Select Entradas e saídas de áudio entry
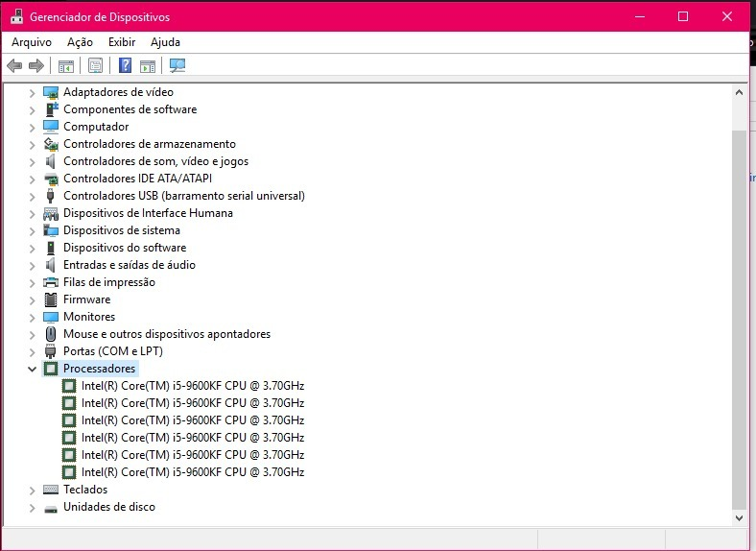Screen dimensions: 756x551 click(130, 265)
